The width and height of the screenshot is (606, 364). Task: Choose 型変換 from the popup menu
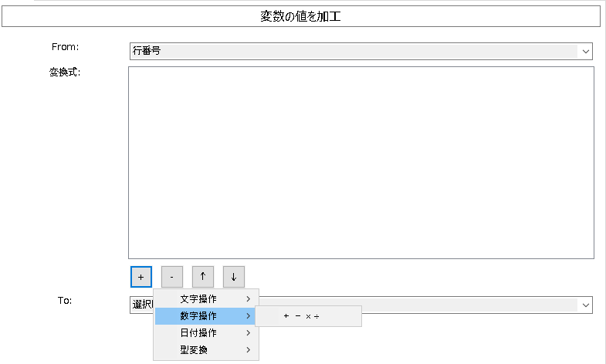[x=193, y=350]
